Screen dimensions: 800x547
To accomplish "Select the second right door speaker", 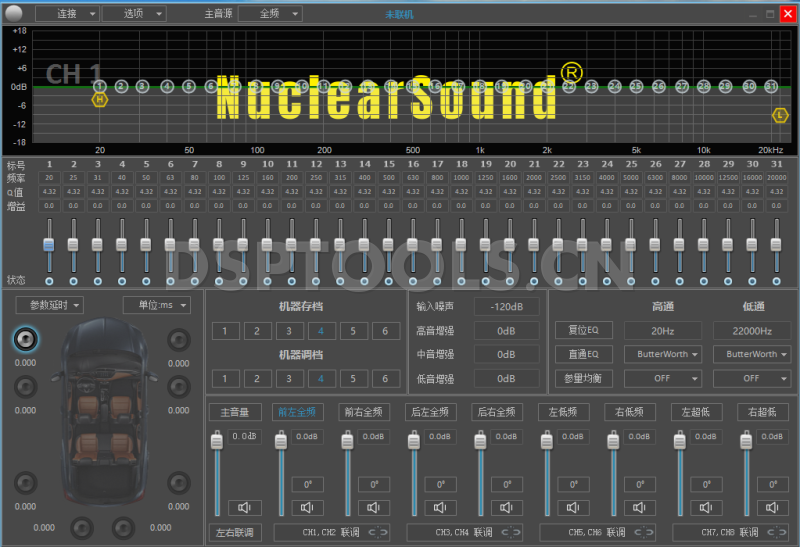I will (x=179, y=387).
